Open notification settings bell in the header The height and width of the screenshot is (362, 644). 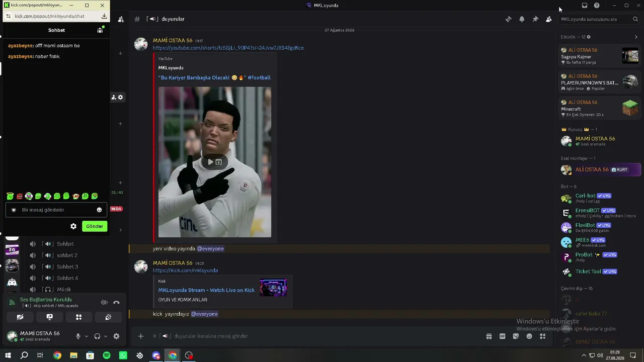coord(522,19)
